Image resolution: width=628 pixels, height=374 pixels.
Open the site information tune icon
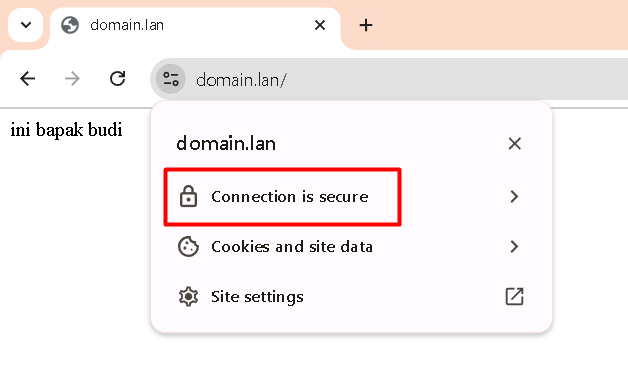[x=171, y=79]
